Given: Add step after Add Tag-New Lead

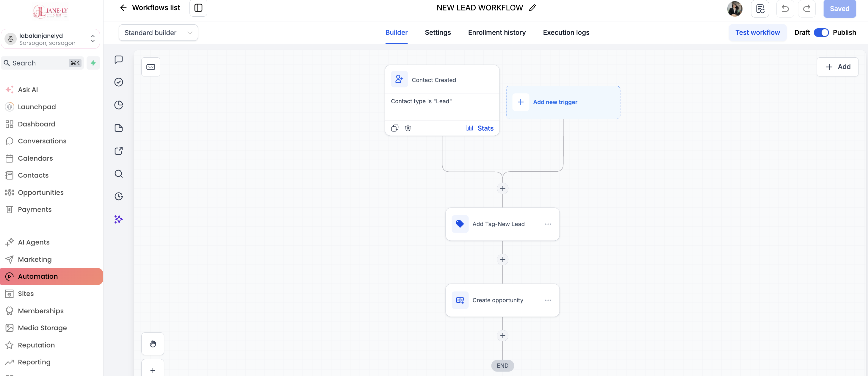Looking at the screenshot, I should pos(502,259).
